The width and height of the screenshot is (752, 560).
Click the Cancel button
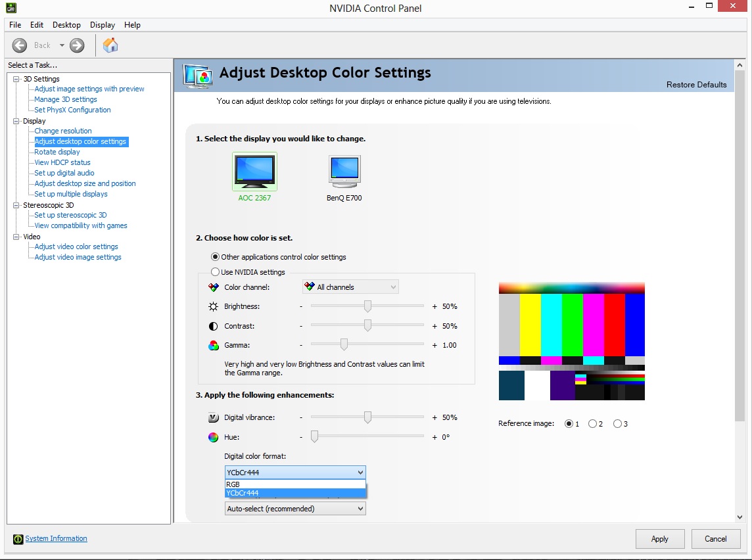(716, 539)
